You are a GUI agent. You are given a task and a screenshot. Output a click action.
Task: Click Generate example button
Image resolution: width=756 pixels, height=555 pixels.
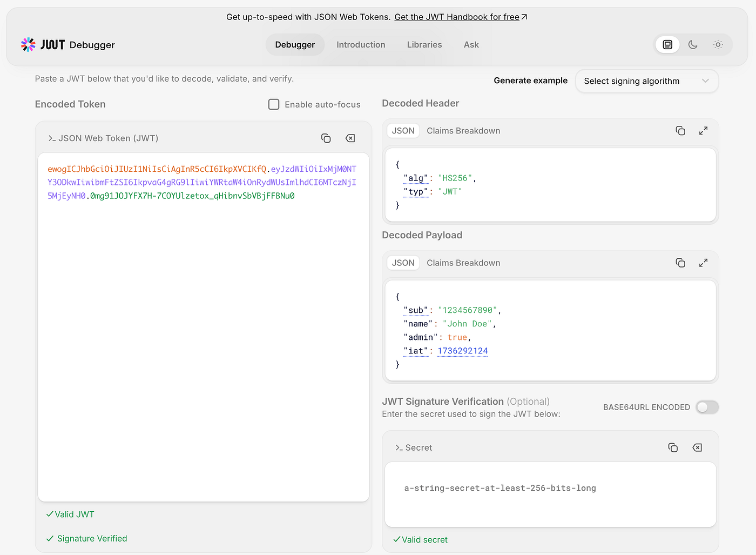pos(530,81)
